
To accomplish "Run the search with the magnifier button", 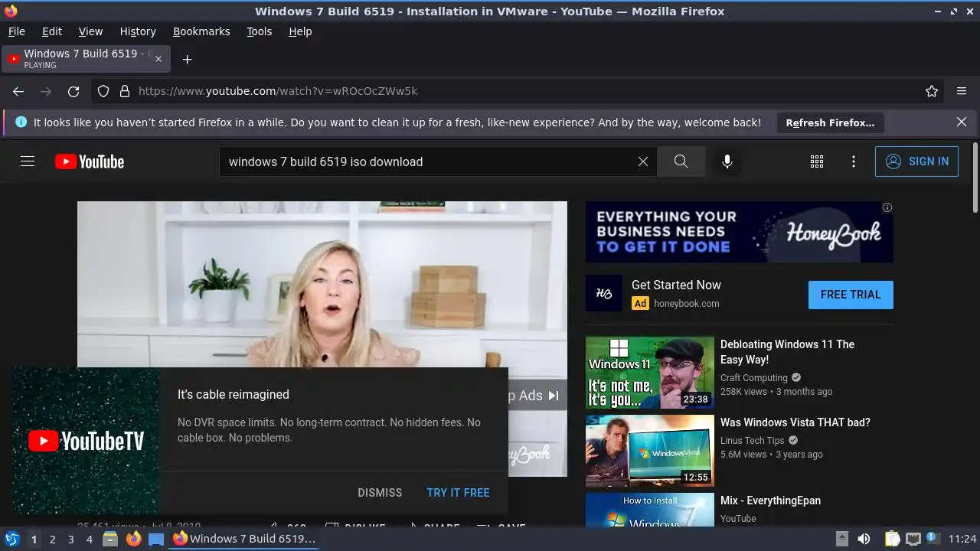I will click(681, 161).
